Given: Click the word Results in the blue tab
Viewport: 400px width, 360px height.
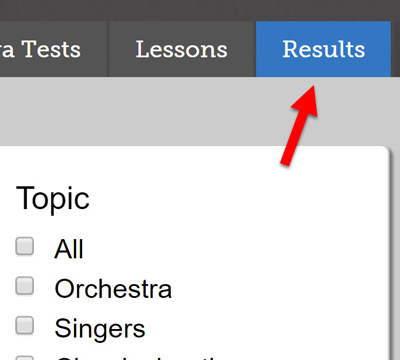Looking at the screenshot, I should [x=324, y=49].
